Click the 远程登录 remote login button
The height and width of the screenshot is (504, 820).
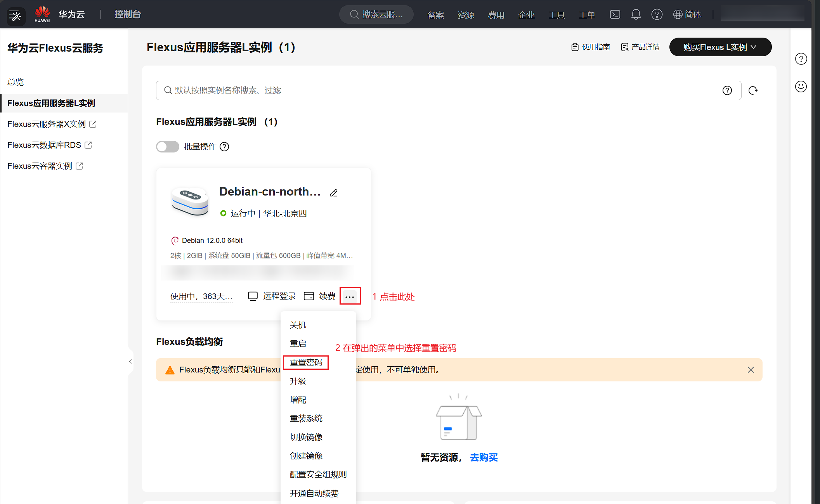click(272, 296)
